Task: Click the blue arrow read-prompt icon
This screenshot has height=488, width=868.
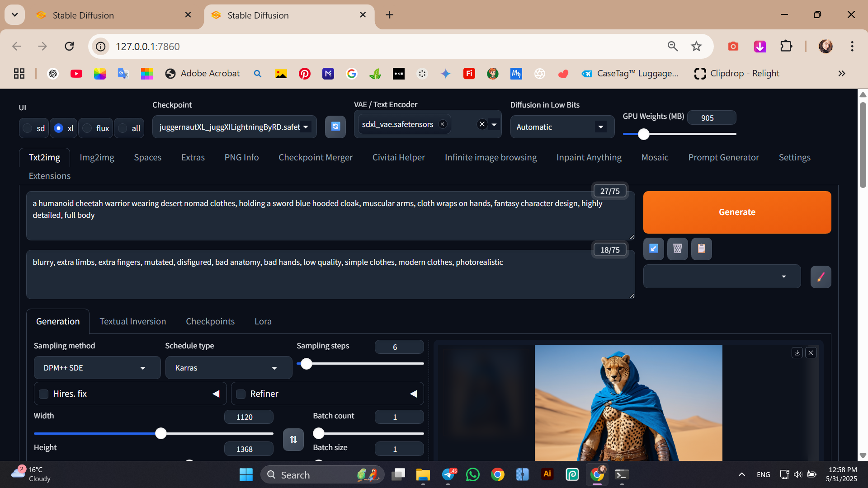Action: 653,249
